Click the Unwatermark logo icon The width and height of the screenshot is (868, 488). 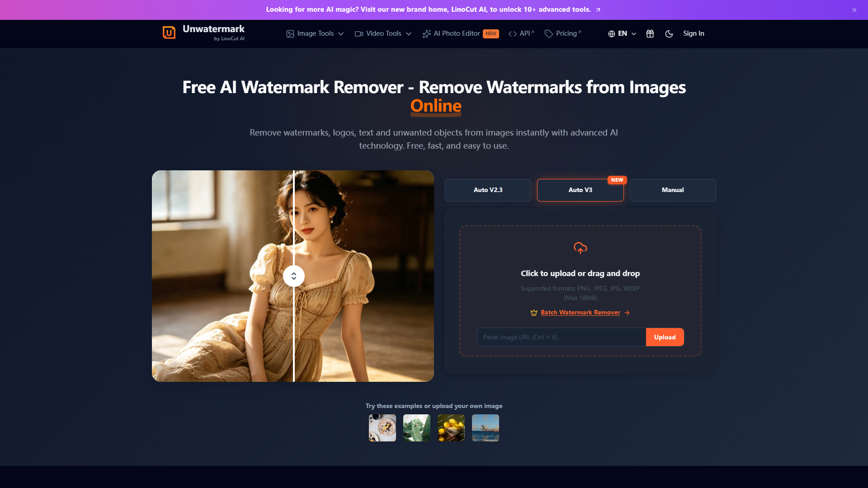point(169,33)
